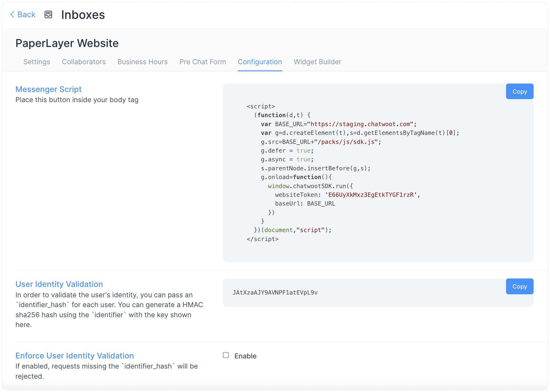Click the staging.chatwoot.com URL in code
Screen dimensions: 550x392
(360, 124)
